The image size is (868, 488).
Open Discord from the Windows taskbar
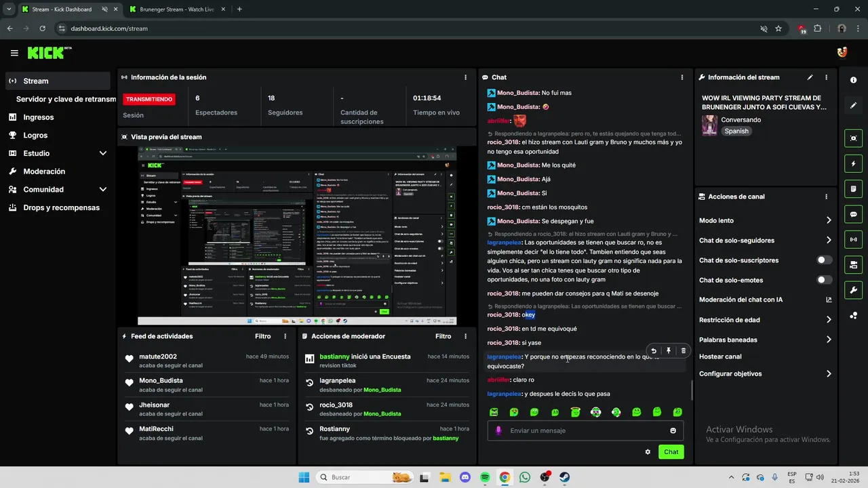click(465, 477)
